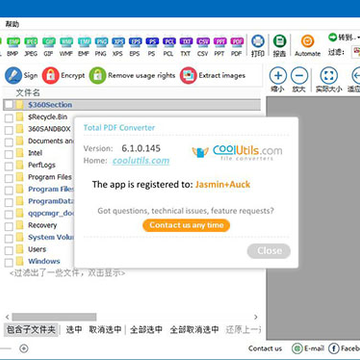Click the Close button in About dialog
The image size is (360, 360).
269,251
